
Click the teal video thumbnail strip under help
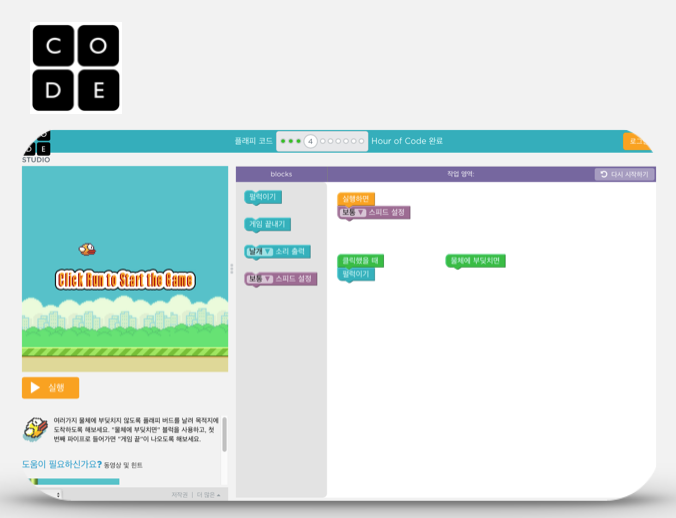point(74,481)
